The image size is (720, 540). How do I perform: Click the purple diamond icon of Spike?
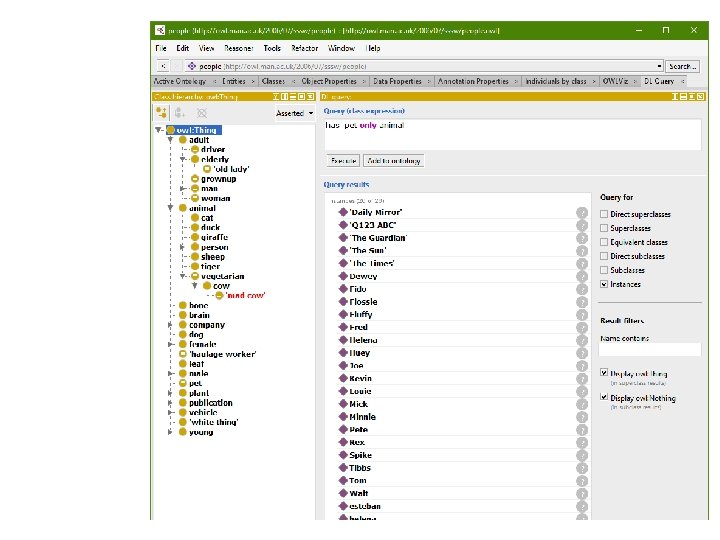(x=343, y=455)
